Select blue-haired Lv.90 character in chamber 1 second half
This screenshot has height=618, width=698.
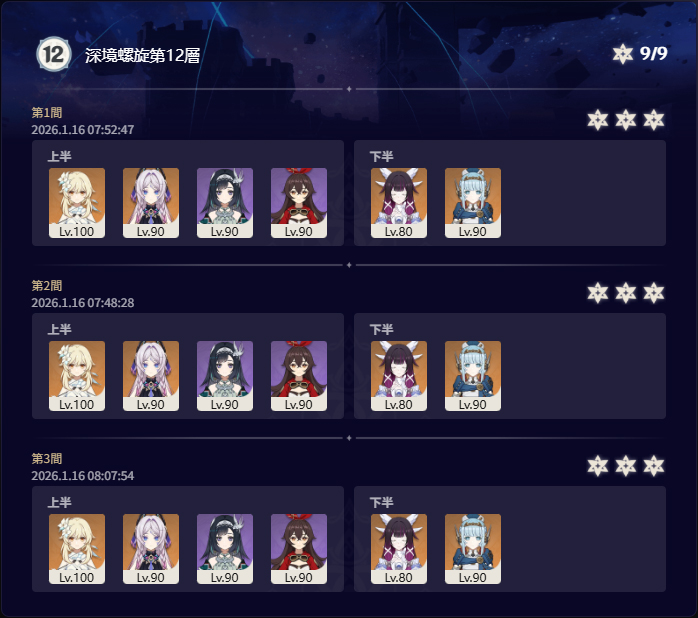(473, 203)
